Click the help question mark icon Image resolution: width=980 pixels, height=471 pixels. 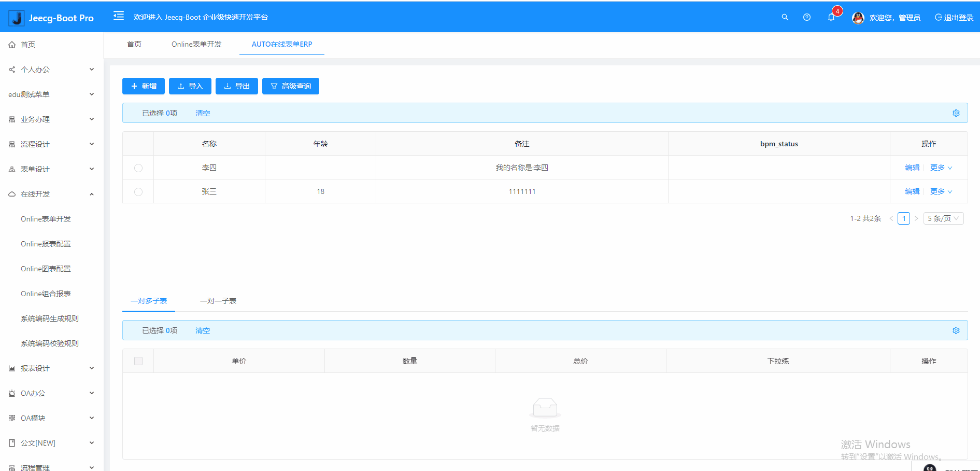806,17
